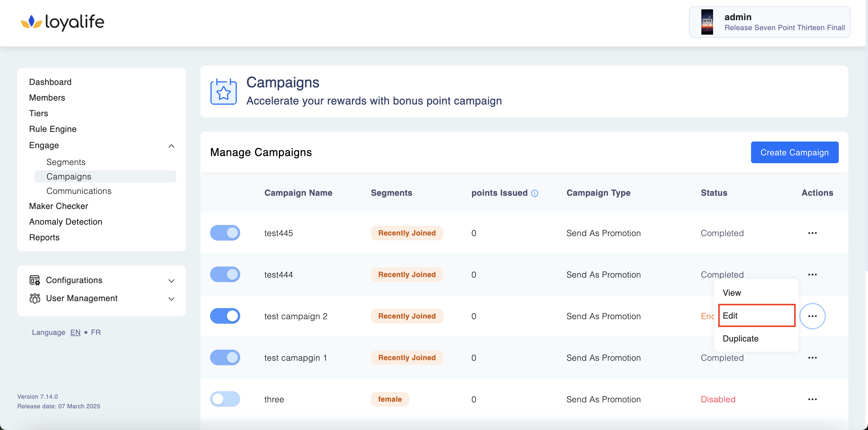Toggle off the test445 campaign switch
Screen dimensions: 868x430
225,233
